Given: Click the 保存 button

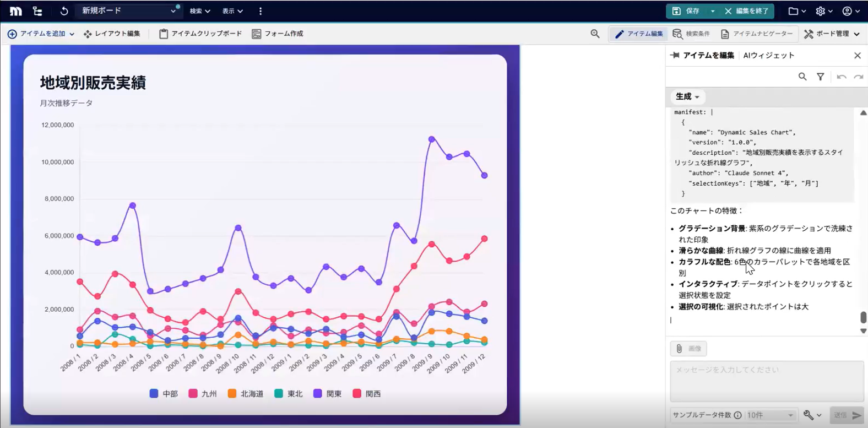Looking at the screenshot, I should 686,11.
